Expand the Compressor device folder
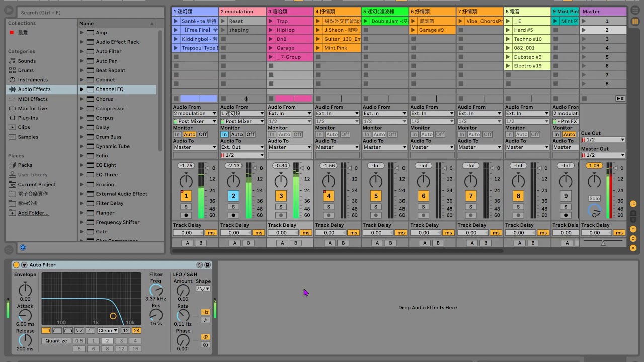The image size is (644, 362). pyautogui.click(x=82, y=108)
